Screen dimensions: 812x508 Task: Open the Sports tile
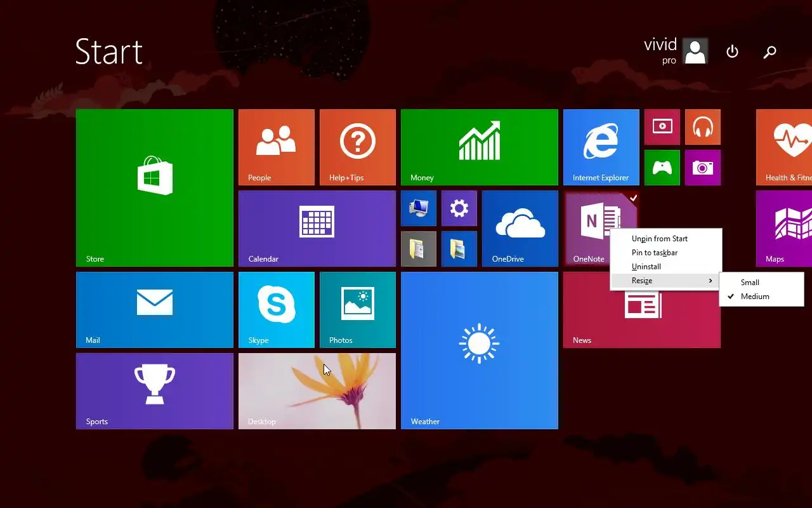tap(155, 391)
